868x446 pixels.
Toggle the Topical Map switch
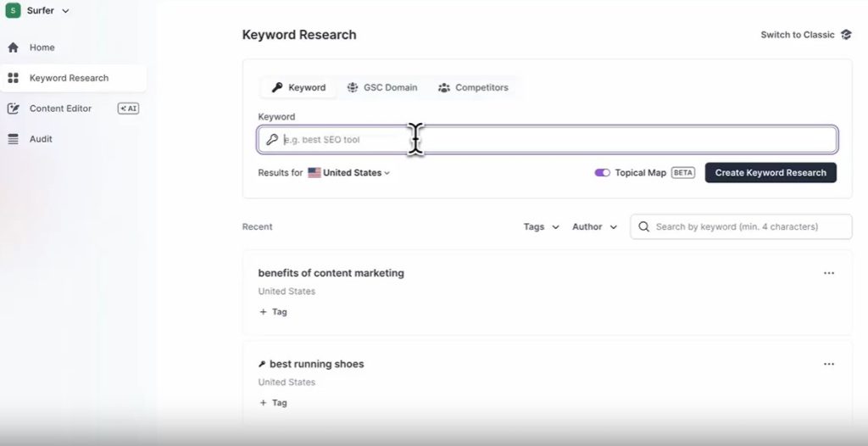point(603,173)
